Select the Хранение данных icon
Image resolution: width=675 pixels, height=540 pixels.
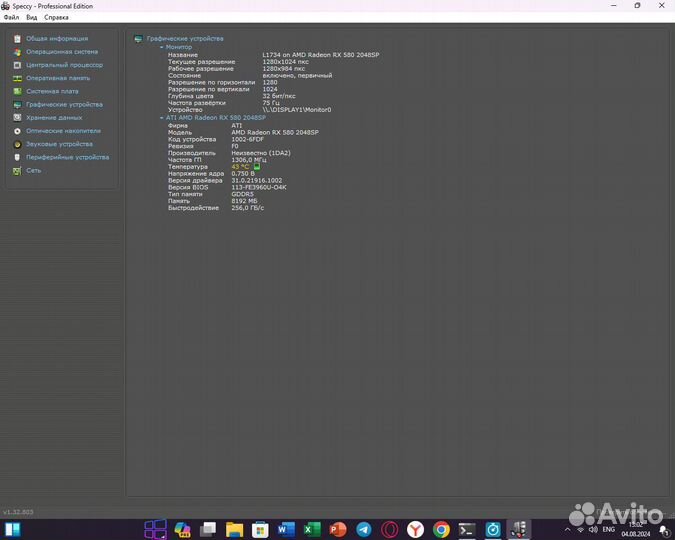17,118
